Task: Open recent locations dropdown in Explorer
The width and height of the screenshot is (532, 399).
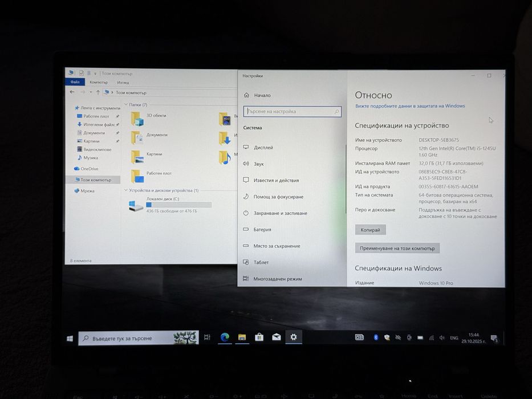Action: click(91, 92)
